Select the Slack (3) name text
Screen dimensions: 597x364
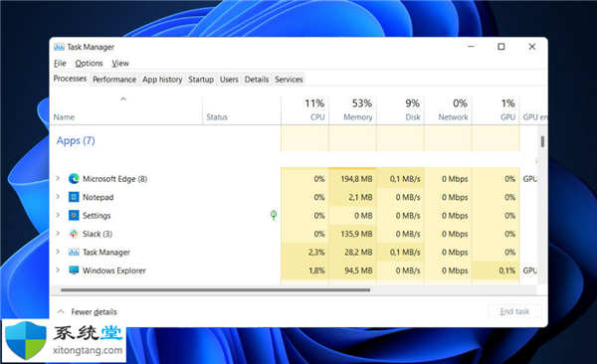[x=98, y=234]
